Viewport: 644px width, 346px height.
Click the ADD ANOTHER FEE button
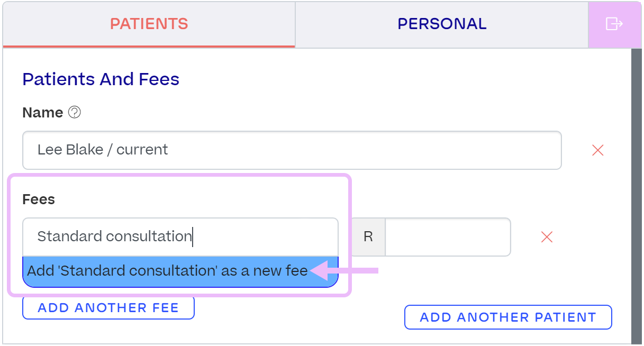[x=108, y=308]
